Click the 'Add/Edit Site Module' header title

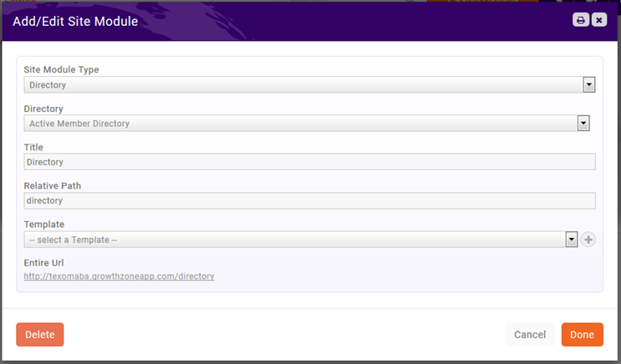pos(75,21)
